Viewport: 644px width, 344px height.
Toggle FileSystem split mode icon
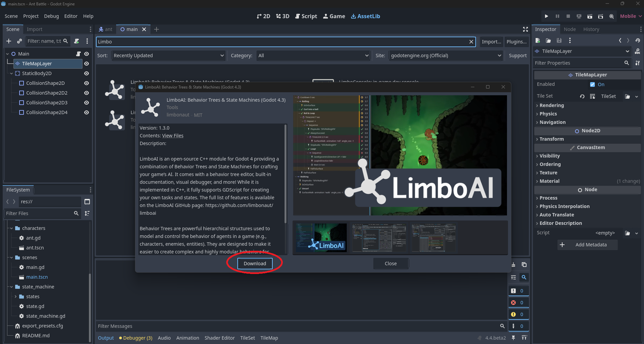[x=87, y=202]
